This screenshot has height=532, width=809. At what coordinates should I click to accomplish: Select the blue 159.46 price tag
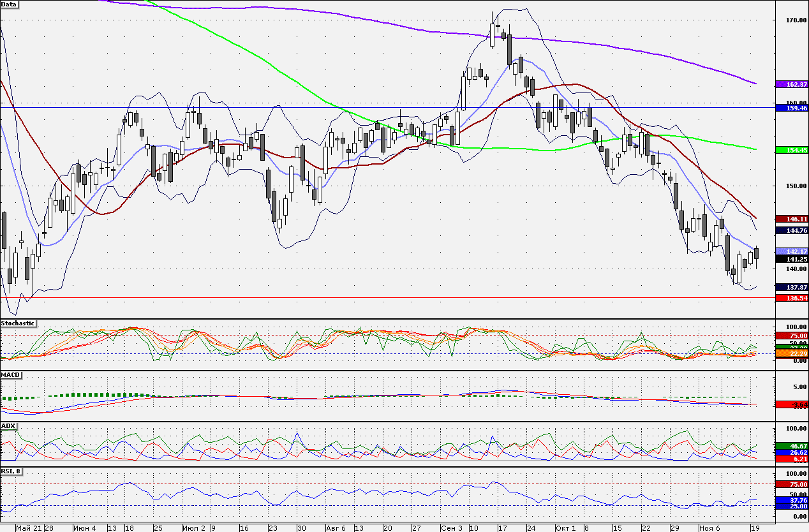tap(791, 108)
